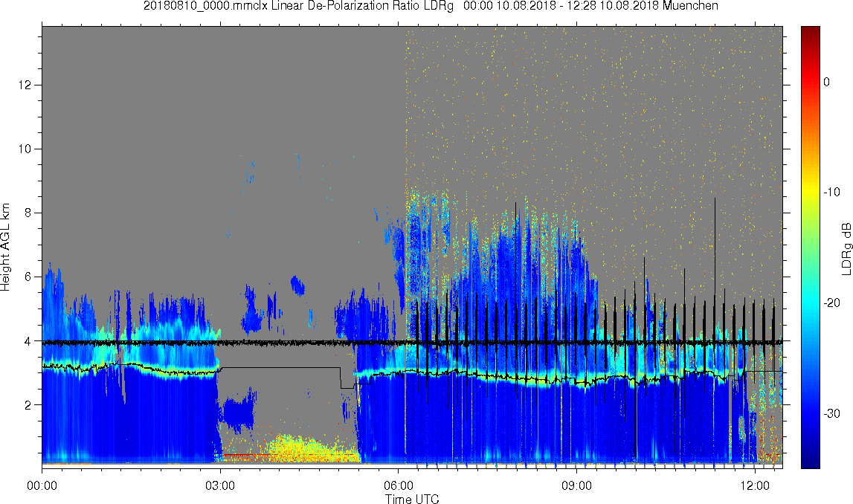Click the height tick label 8
The width and height of the screenshot is (853, 504).
pos(28,213)
